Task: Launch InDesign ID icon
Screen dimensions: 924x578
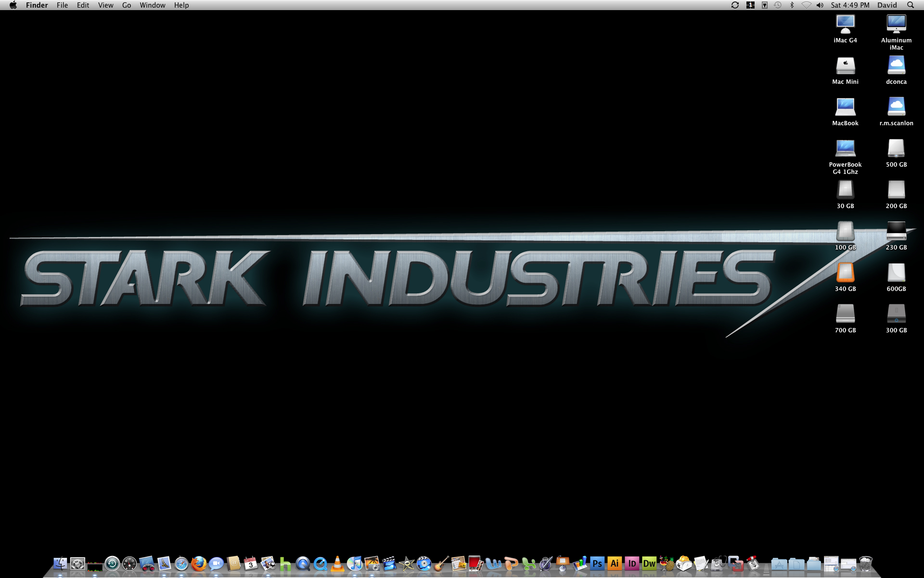Action: [632, 563]
